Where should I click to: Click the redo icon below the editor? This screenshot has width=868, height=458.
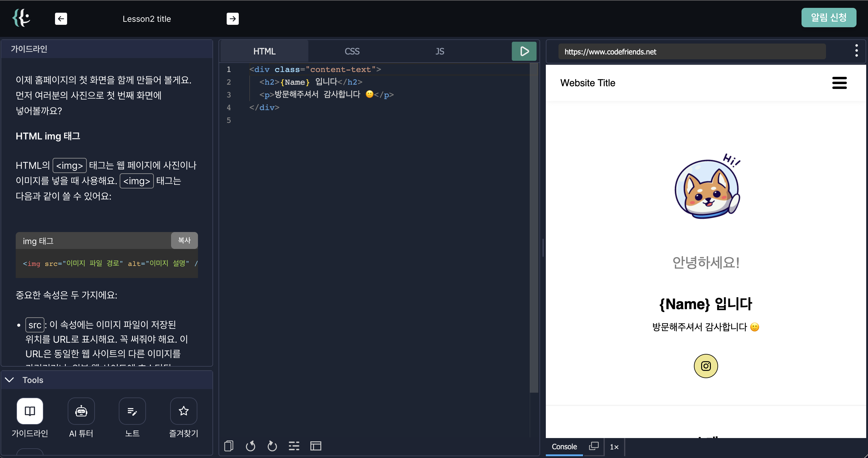[x=272, y=446]
